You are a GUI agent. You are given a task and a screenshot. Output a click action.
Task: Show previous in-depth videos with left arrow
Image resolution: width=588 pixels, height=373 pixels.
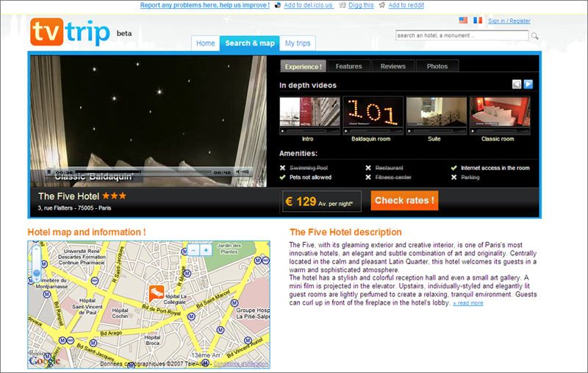pos(517,85)
